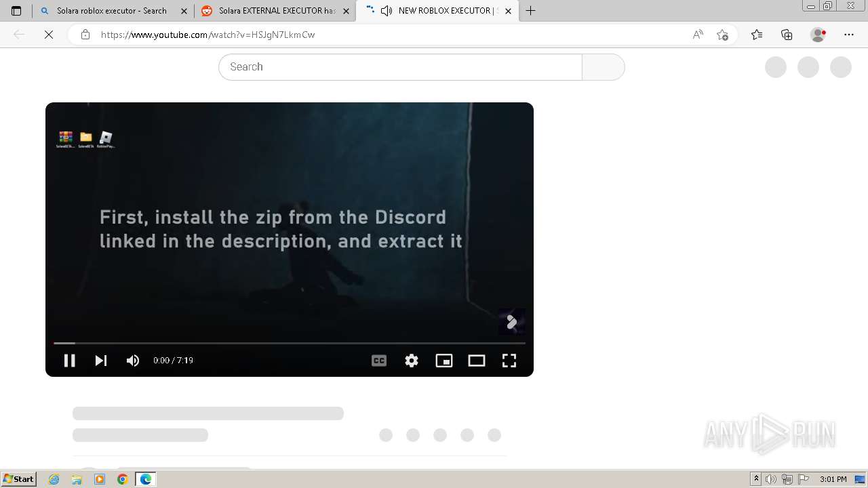Open network status tray icon

[x=787, y=479]
